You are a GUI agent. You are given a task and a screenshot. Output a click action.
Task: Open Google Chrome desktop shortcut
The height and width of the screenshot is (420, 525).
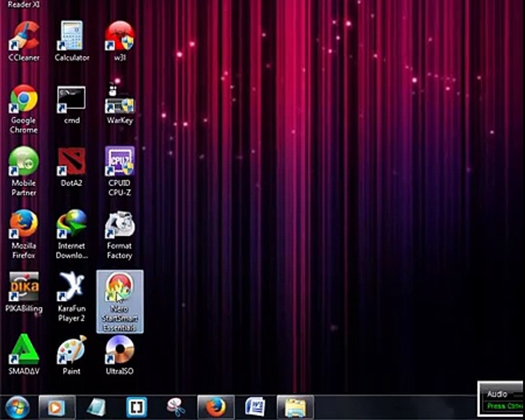point(24,109)
